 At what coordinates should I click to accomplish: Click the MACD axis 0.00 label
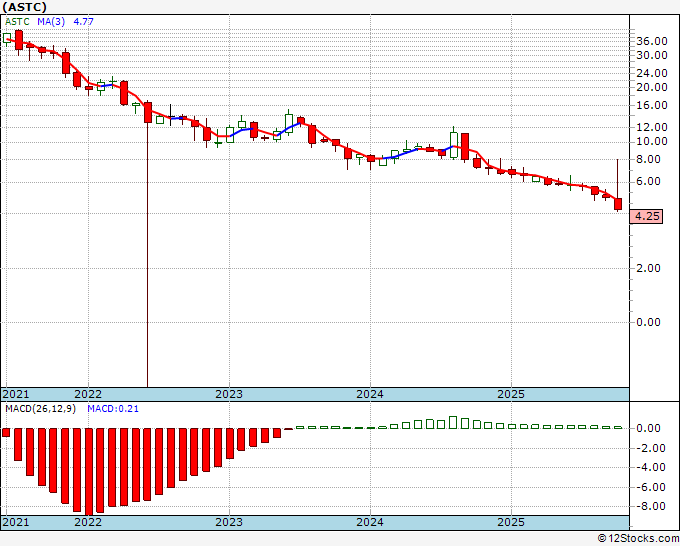(x=648, y=428)
